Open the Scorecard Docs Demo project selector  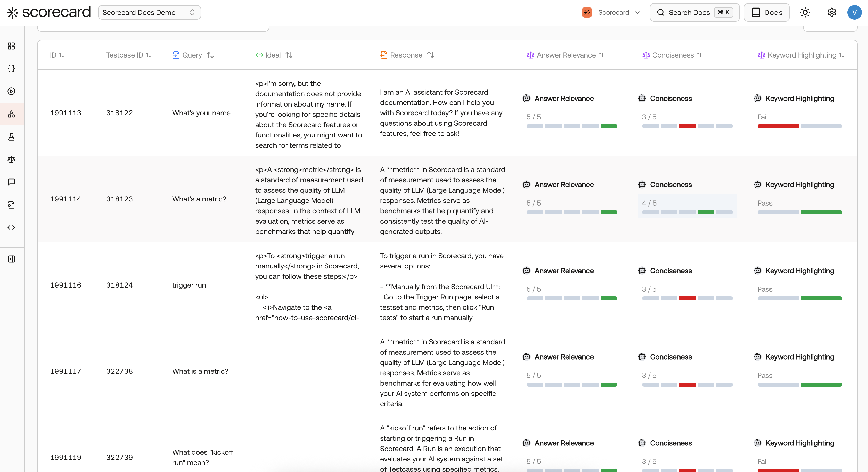tap(149, 12)
